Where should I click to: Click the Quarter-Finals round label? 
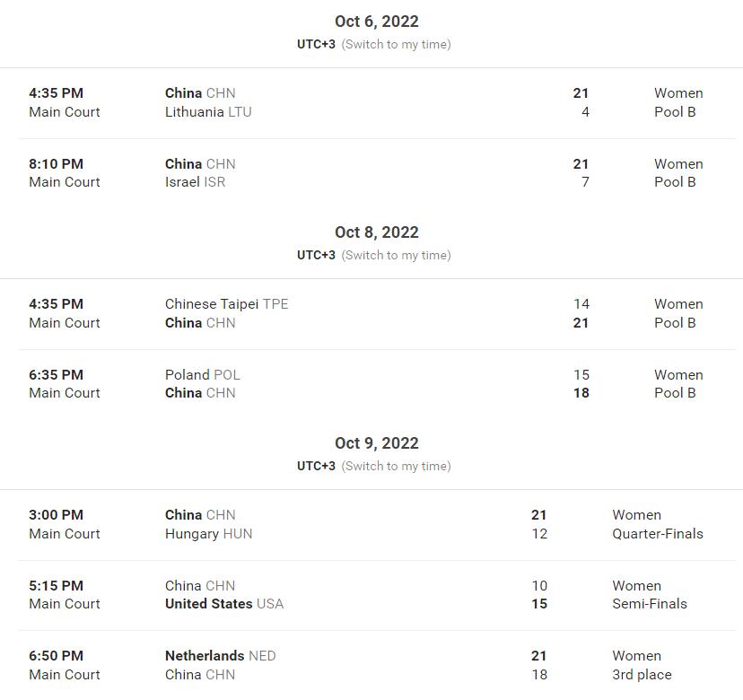click(x=658, y=534)
